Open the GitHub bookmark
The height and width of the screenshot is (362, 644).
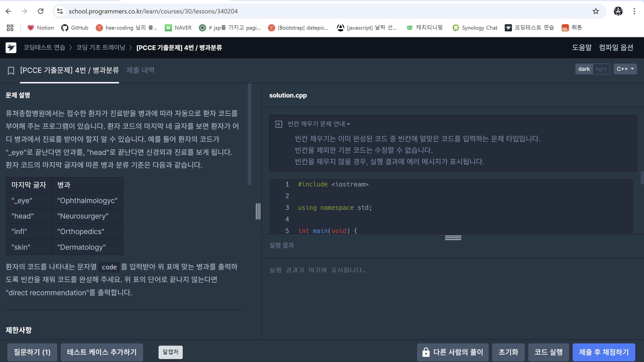pyautogui.click(x=75, y=28)
